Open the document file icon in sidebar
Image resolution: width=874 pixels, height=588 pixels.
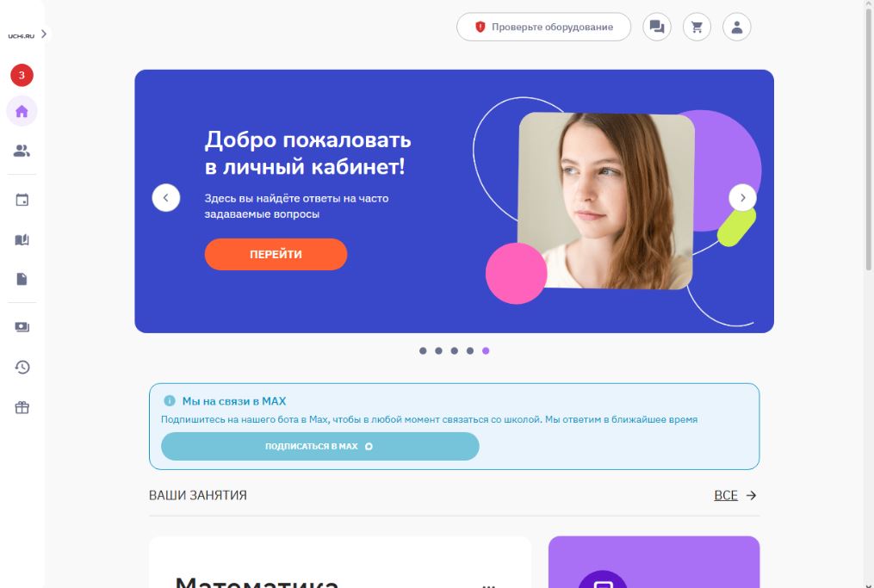[x=22, y=279]
